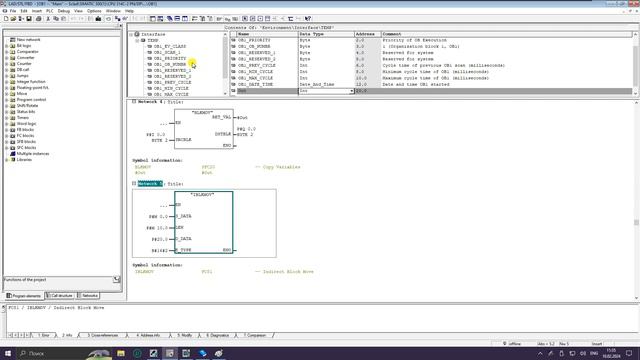Image resolution: width=640 pixels, height=360 pixels.
Task: Open the View menu
Action: point(78,11)
